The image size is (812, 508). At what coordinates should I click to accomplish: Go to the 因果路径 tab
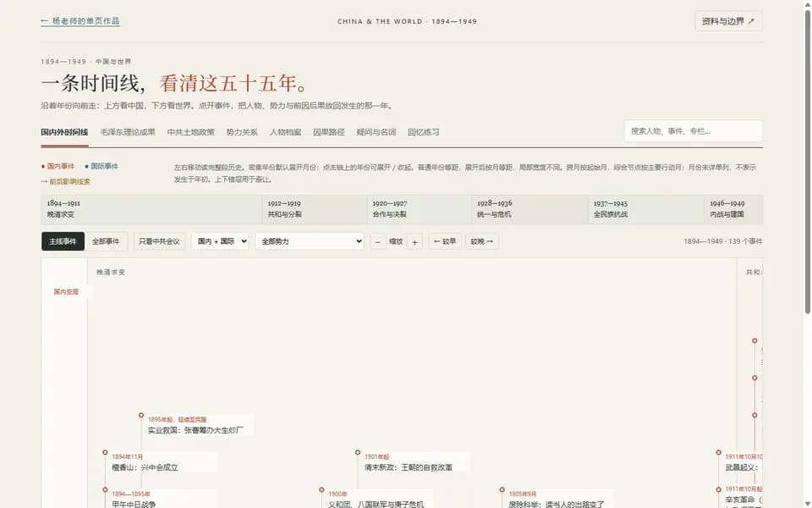click(329, 132)
